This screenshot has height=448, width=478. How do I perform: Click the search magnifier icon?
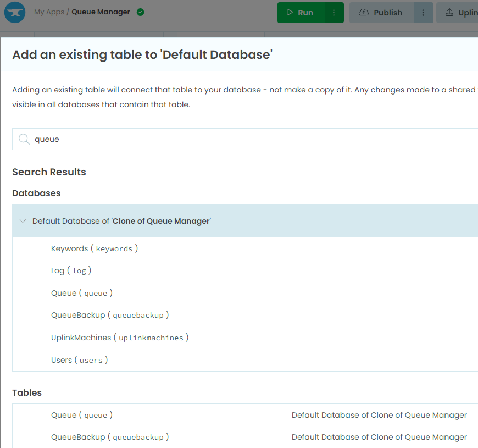pos(24,139)
